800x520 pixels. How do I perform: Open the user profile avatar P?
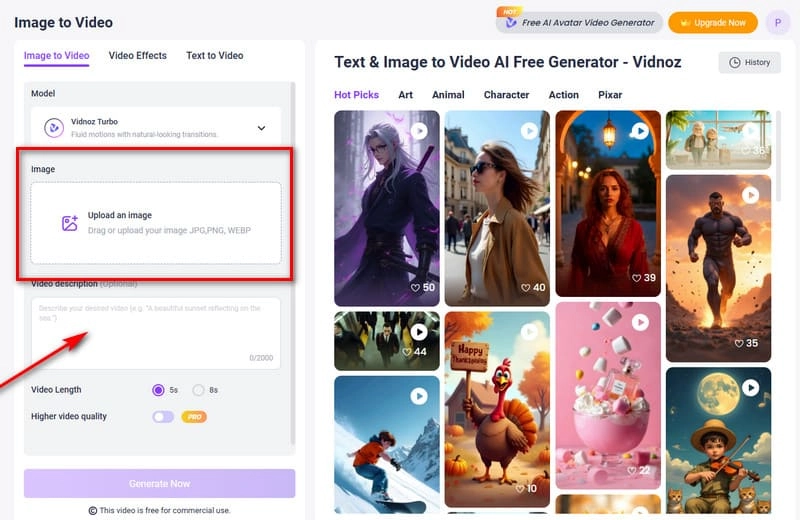(x=777, y=22)
